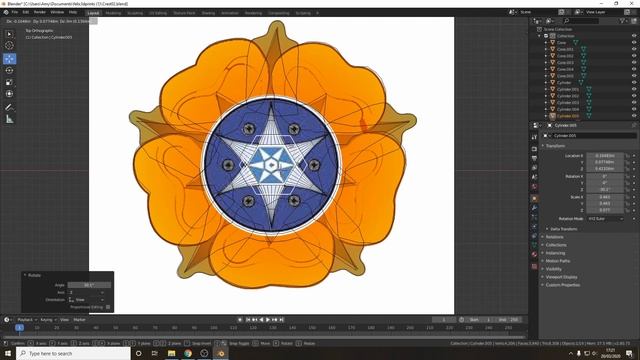Collapse the Transform panel

tap(555, 146)
